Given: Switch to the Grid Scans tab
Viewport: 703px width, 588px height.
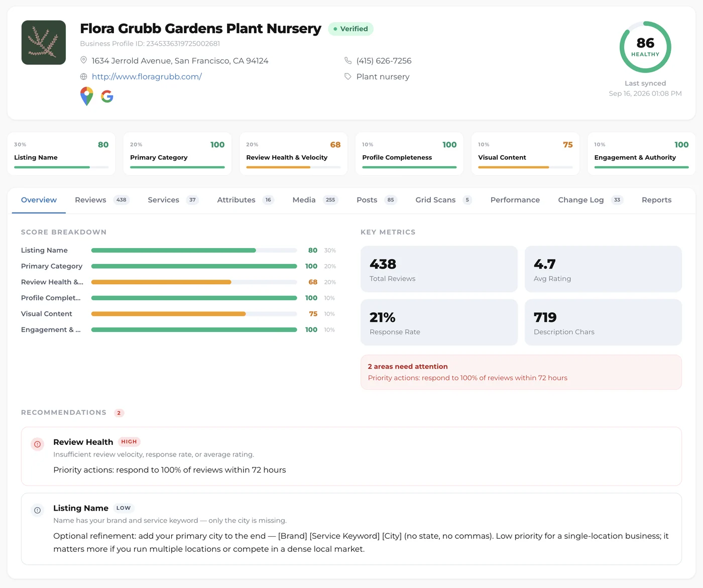Looking at the screenshot, I should pyautogui.click(x=444, y=200).
